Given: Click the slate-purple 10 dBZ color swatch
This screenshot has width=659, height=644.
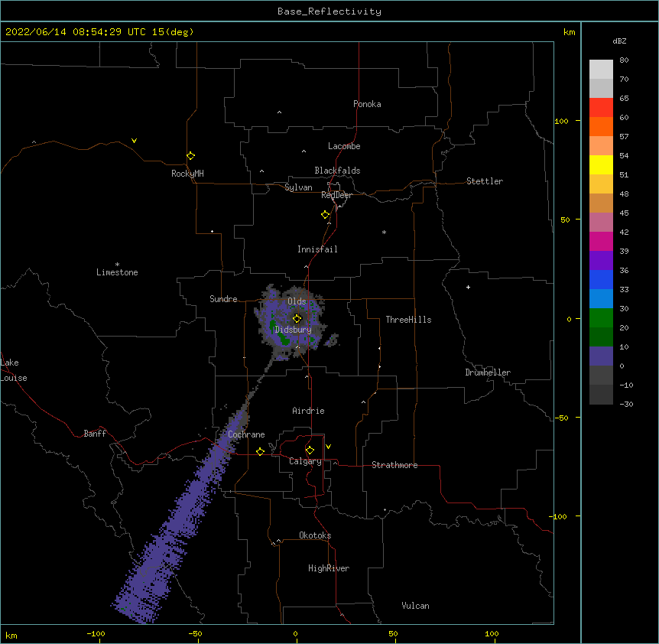Looking at the screenshot, I should [x=601, y=356].
